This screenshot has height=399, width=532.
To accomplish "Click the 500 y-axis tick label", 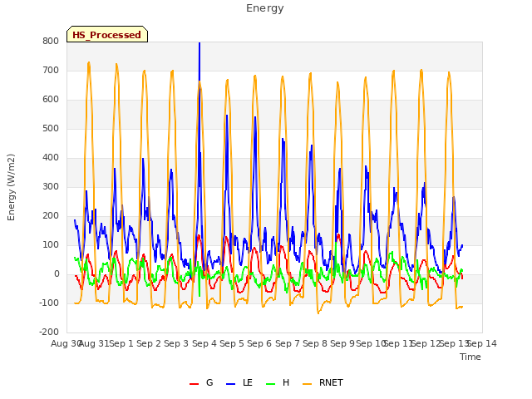I will tap(51, 129).
